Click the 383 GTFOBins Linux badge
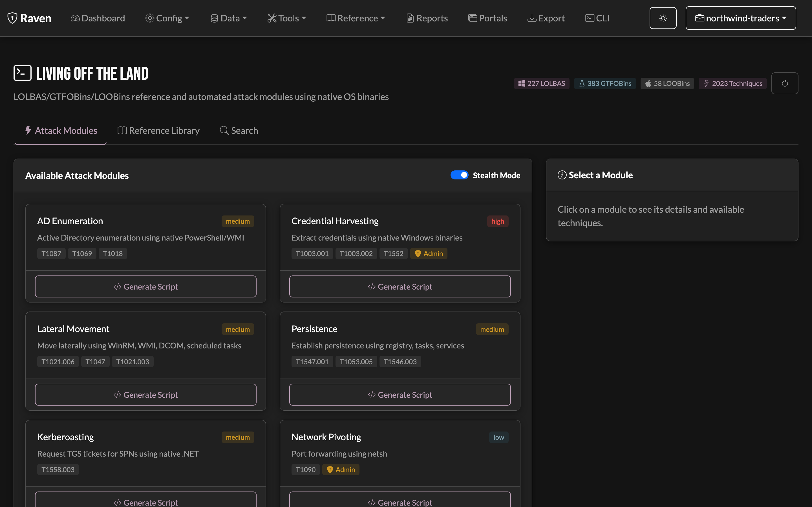 click(x=605, y=83)
